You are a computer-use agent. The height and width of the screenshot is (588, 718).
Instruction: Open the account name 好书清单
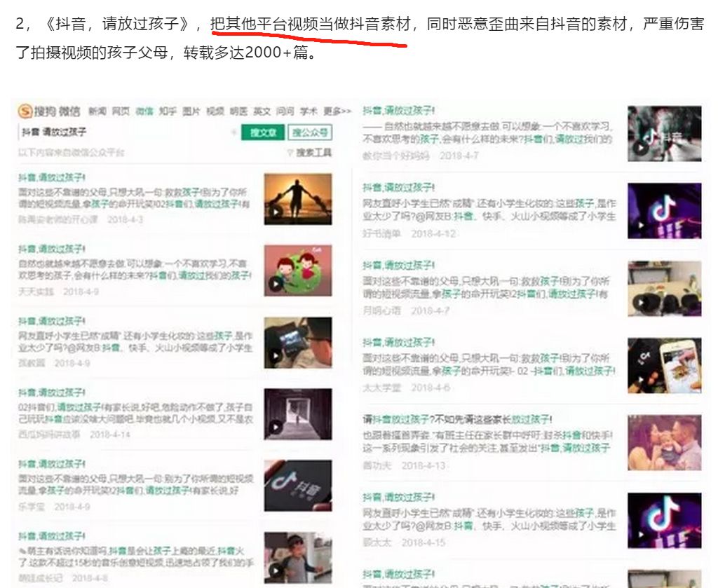[381, 233]
